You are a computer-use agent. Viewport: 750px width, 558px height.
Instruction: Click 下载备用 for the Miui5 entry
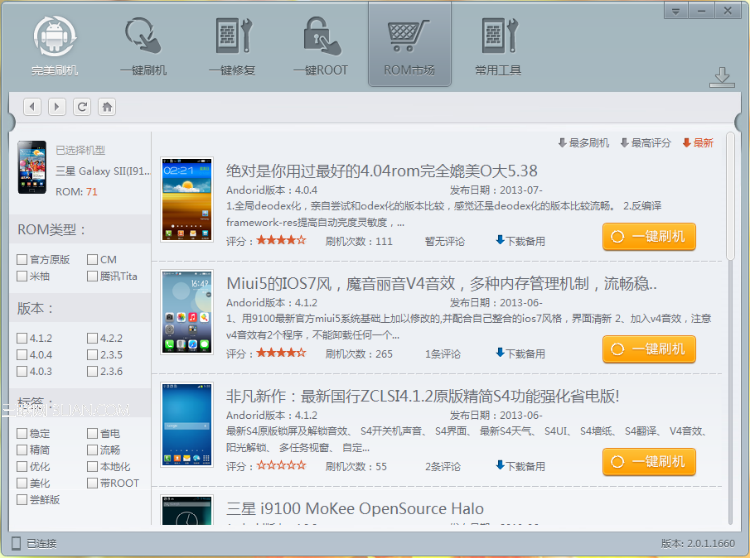tap(520, 353)
